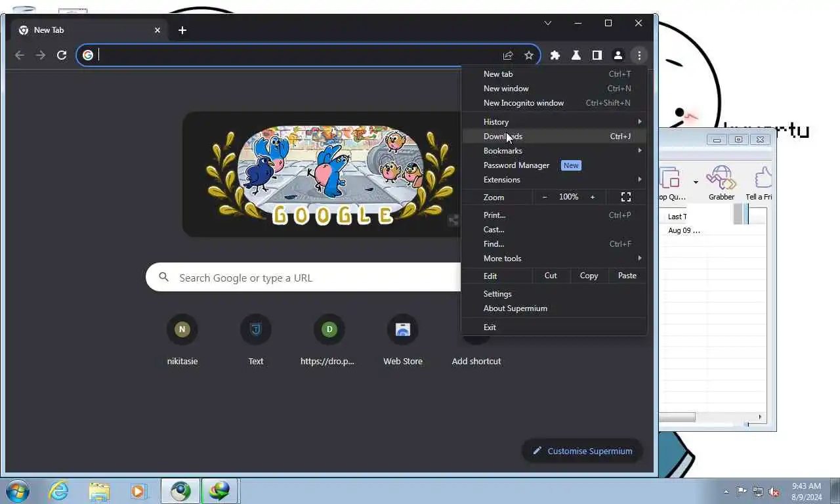Switch to Internet Download Manager taskbar button
The height and width of the screenshot is (504, 840).
click(x=219, y=491)
